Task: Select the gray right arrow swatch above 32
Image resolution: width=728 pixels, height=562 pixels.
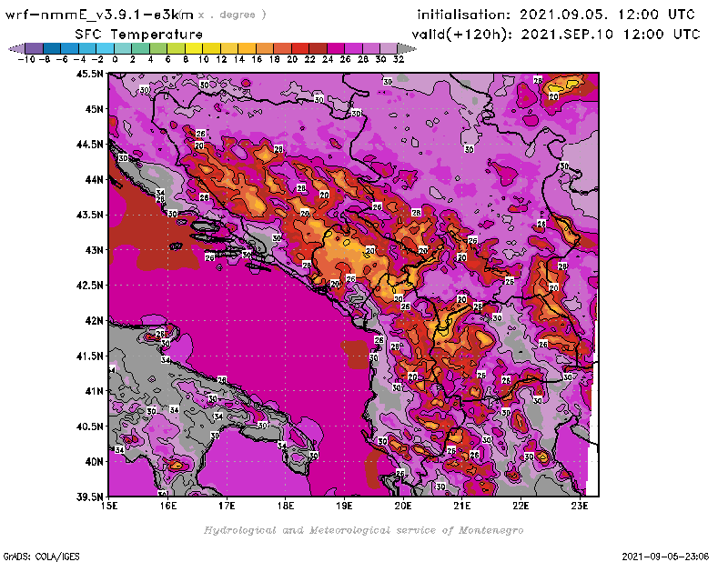Action: pos(406,48)
